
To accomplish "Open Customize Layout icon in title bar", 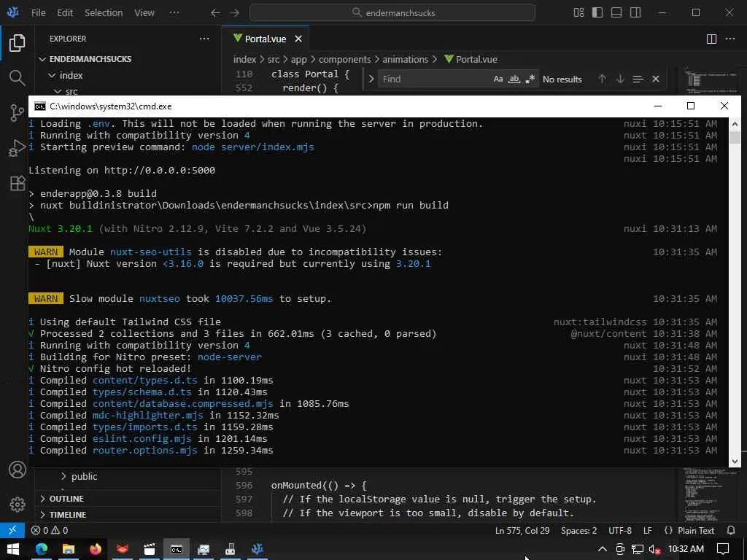I will coord(578,13).
